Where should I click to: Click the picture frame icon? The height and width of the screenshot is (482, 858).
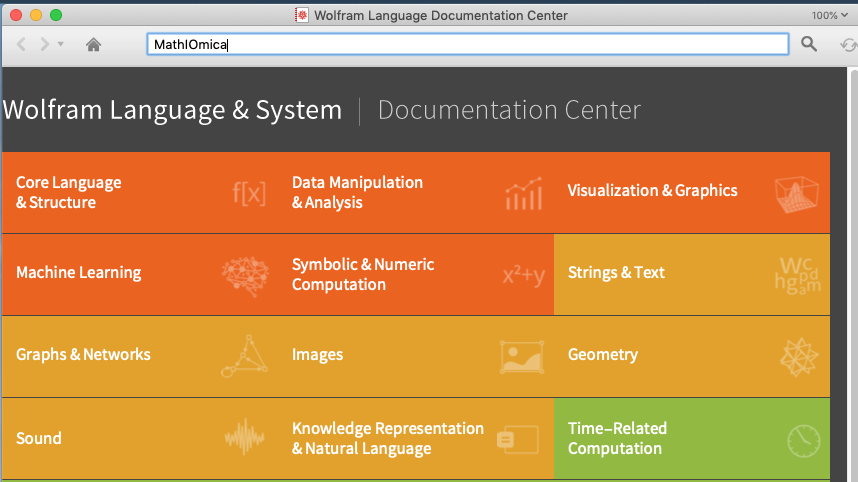click(522, 357)
